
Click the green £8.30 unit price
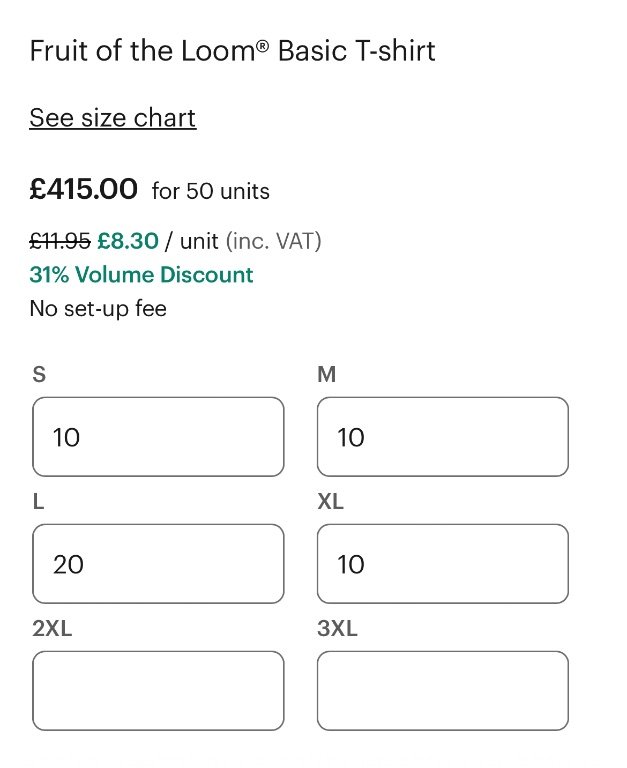point(128,241)
